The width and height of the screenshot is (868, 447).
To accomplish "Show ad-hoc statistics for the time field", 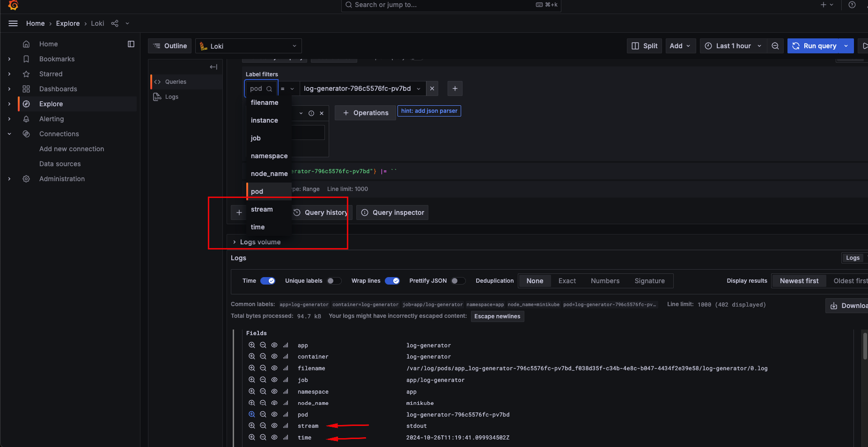I will tap(286, 437).
